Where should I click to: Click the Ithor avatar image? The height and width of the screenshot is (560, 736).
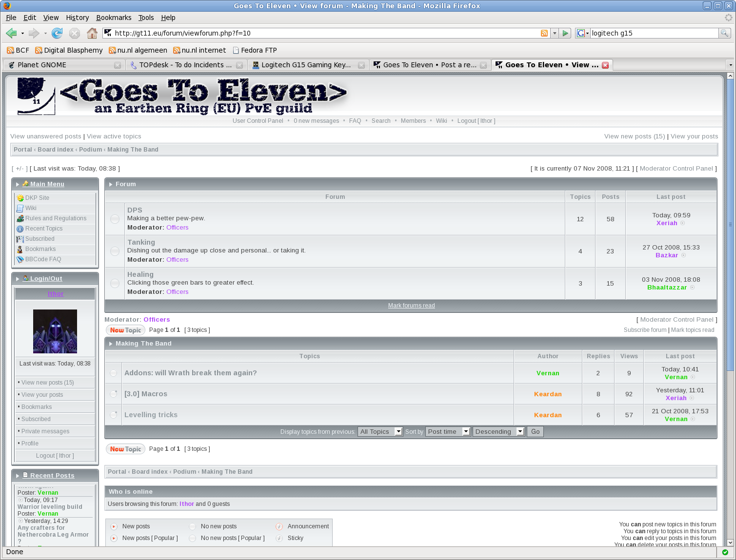click(x=55, y=331)
